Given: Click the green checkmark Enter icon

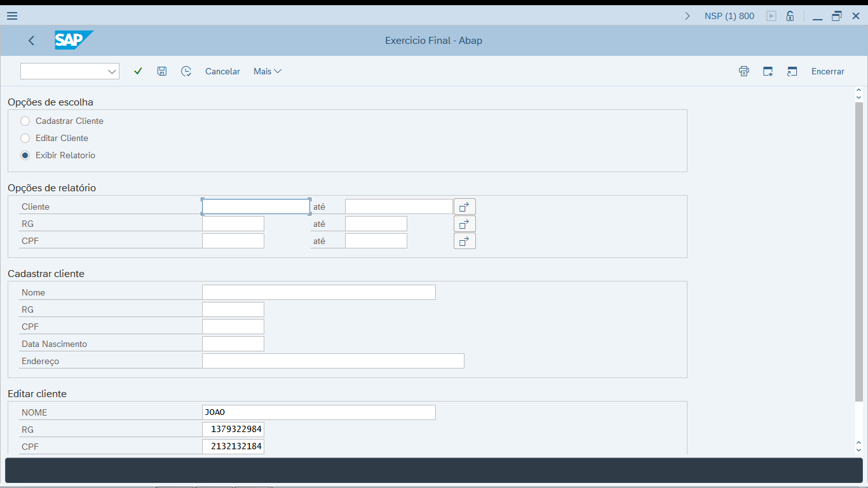Looking at the screenshot, I should [x=138, y=71].
